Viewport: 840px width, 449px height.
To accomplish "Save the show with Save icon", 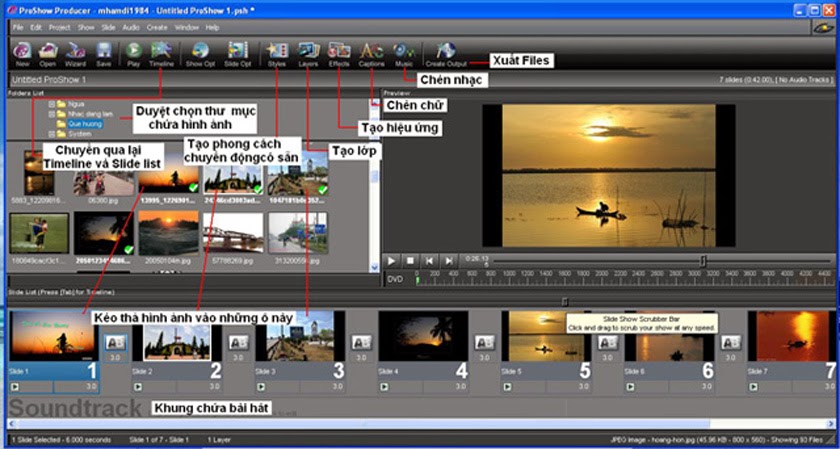I will pyautogui.click(x=103, y=54).
